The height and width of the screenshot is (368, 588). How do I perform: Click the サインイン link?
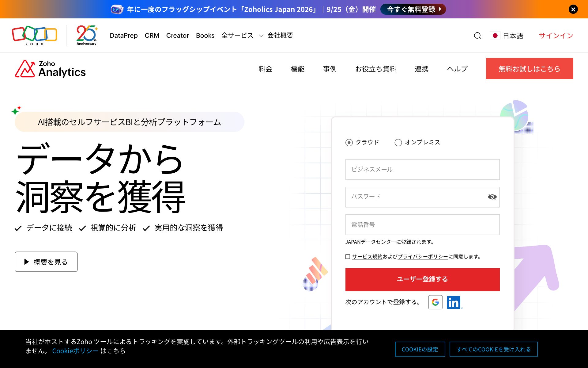click(x=556, y=36)
